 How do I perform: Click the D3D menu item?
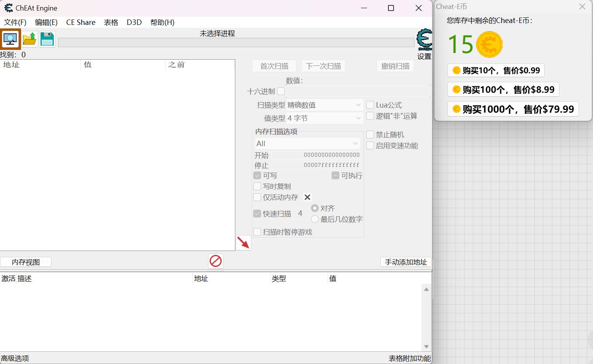tap(134, 22)
